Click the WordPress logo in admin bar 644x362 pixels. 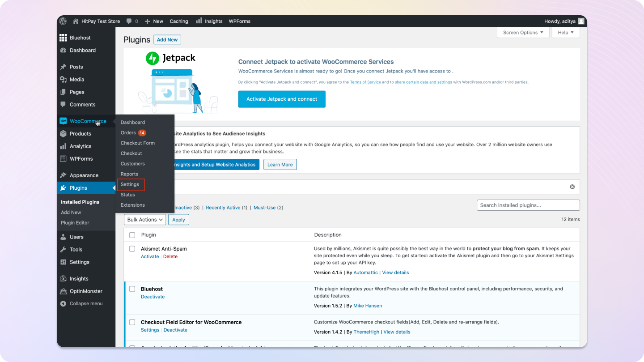coord(63,21)
